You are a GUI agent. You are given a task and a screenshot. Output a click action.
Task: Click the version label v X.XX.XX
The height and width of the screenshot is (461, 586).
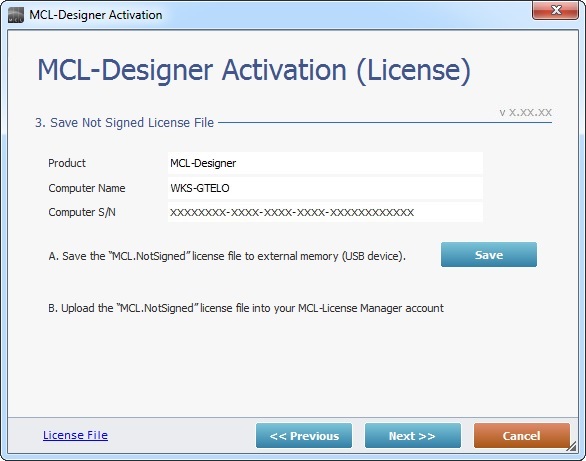pos(525,112)
